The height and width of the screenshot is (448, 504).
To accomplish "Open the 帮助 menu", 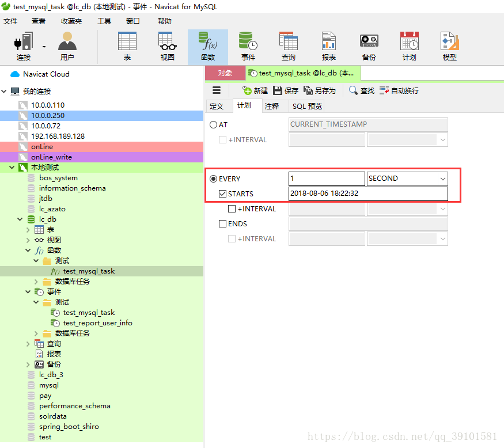I will pyautogui.click(x=165, y=21).
